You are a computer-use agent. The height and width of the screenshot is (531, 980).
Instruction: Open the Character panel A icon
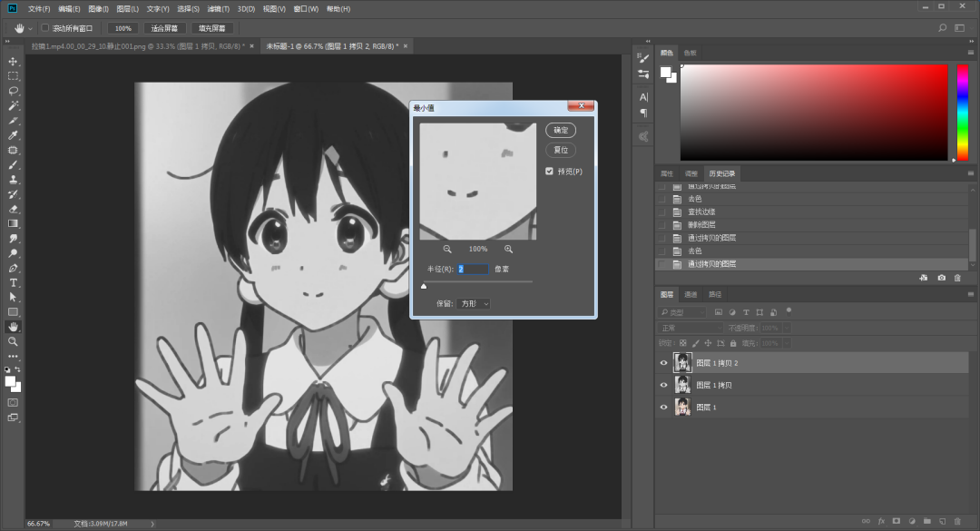pos(643,97)
